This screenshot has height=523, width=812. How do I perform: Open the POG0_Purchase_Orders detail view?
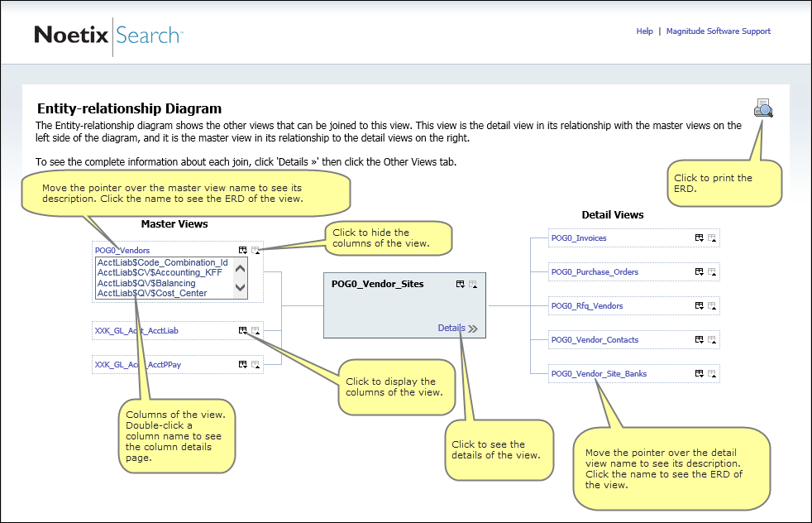pyautogui.click(x=595, y=272)
